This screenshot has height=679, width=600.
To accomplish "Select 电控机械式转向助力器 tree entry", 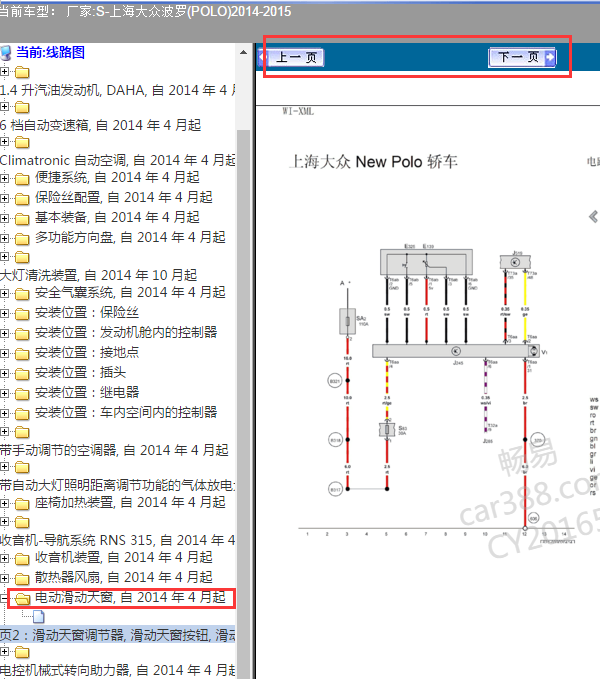I will tap(118, 669).
